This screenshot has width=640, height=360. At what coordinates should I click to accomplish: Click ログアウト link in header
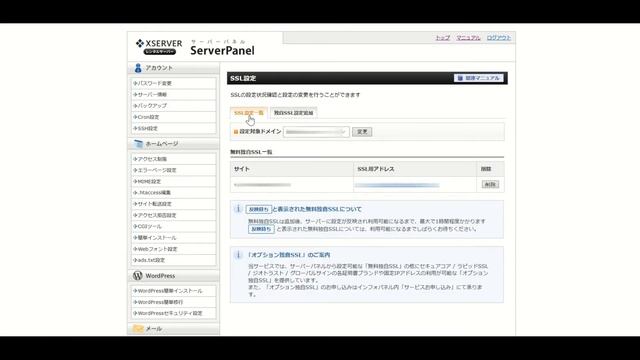499,38
